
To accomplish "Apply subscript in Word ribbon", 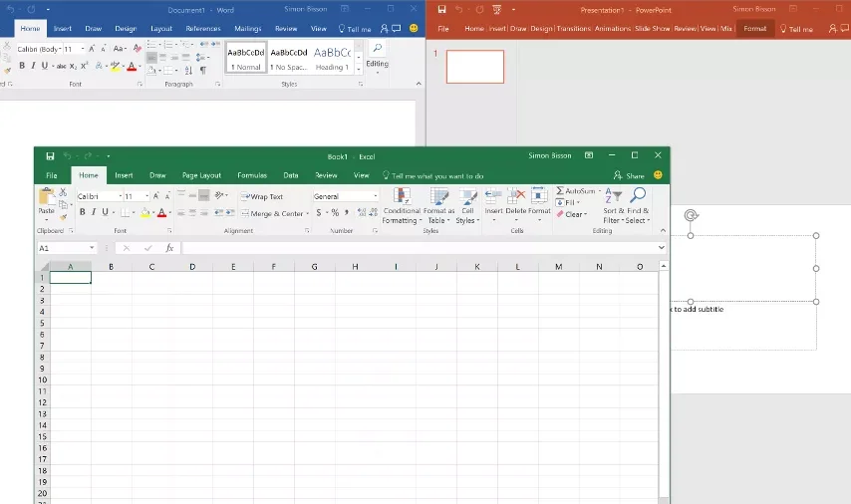I will click(x=73, y=66).
